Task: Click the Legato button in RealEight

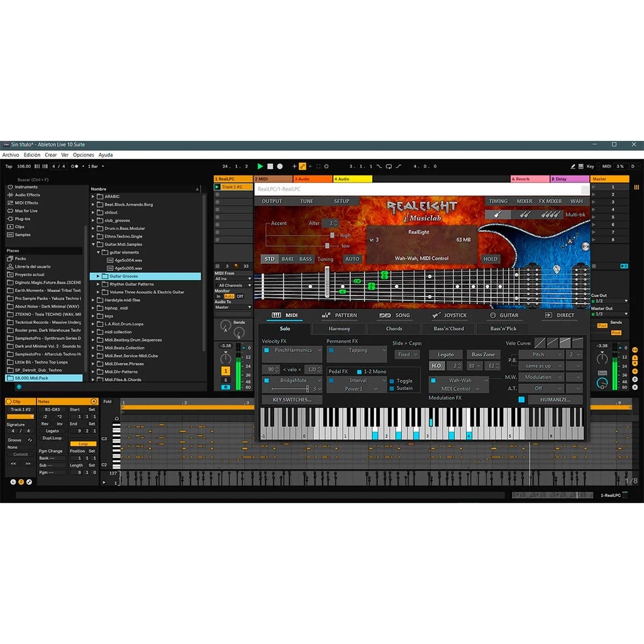Action: pos(446,355)
